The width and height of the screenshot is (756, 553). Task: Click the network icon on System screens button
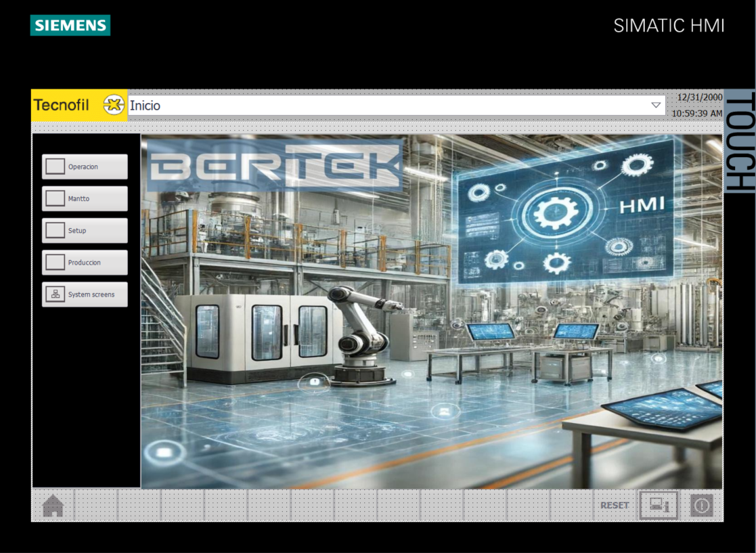pyautogui.click(x=55, y=294)
